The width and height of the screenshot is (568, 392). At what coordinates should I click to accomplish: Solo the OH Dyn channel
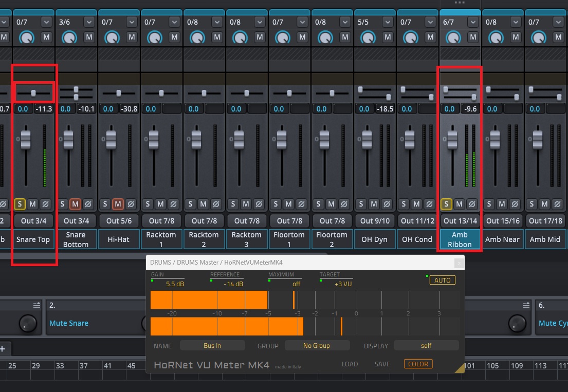(361, 204)
